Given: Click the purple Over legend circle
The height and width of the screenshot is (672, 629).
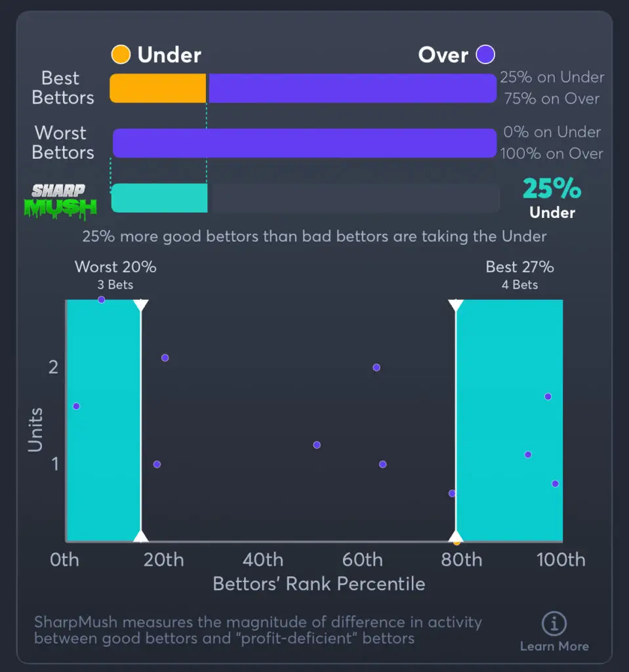Looking at the screenshot, I should [x=486, y=55].
